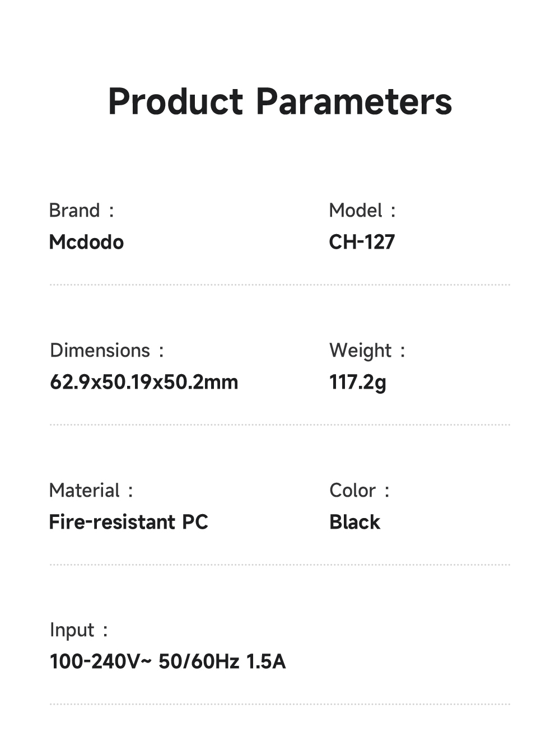This screenshot has width=560, height=737.
Task: Select the 117.2g weight value
Action: pyautogui.click(x=357, y=382)
